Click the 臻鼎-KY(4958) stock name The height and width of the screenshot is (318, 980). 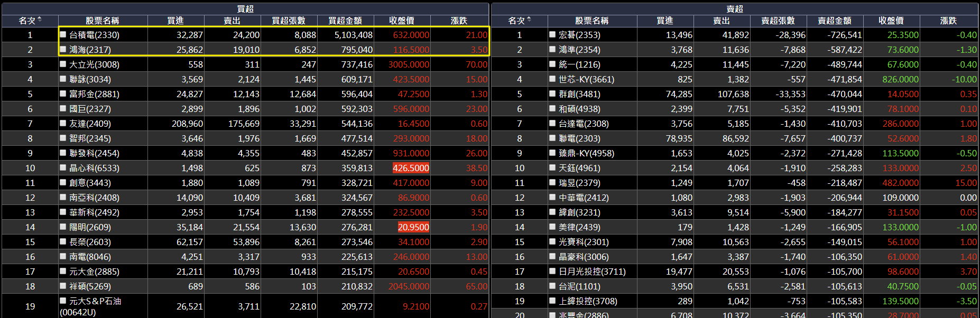tap(587, 153)
